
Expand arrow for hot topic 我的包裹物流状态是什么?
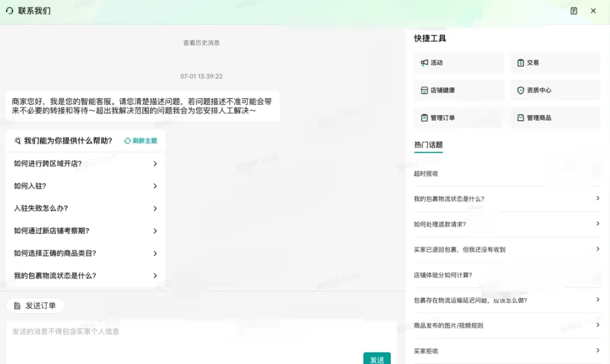coord(598,198)
